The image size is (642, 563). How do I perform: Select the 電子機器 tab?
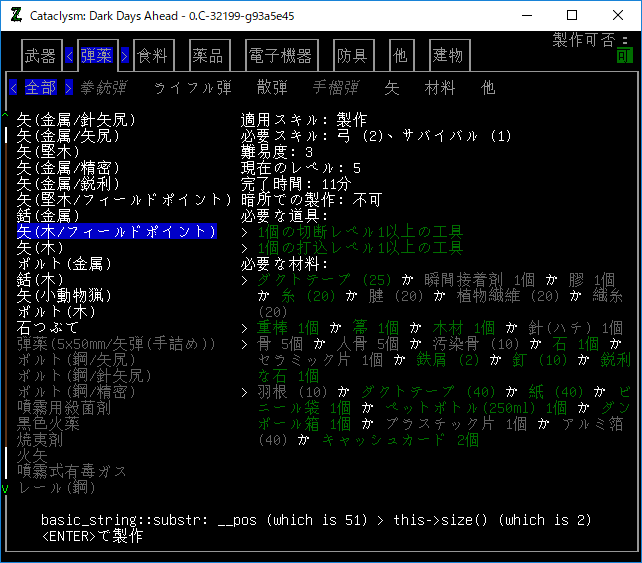point(281,56)
